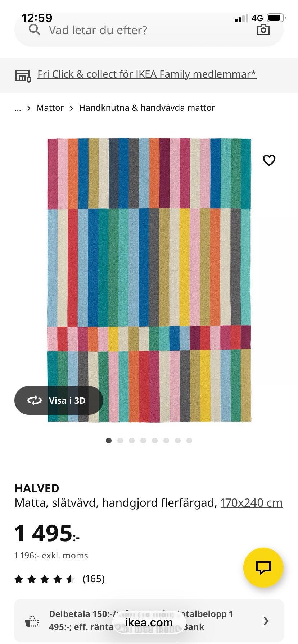Open the yellow chat bubble button
The width and height of the screenshot is (298, 644).
click(263, 567)
